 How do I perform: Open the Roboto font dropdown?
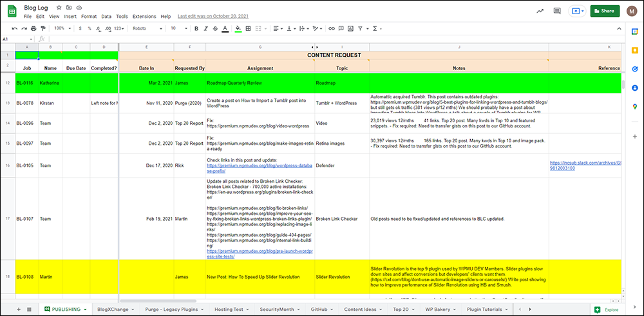click(148, 29)
